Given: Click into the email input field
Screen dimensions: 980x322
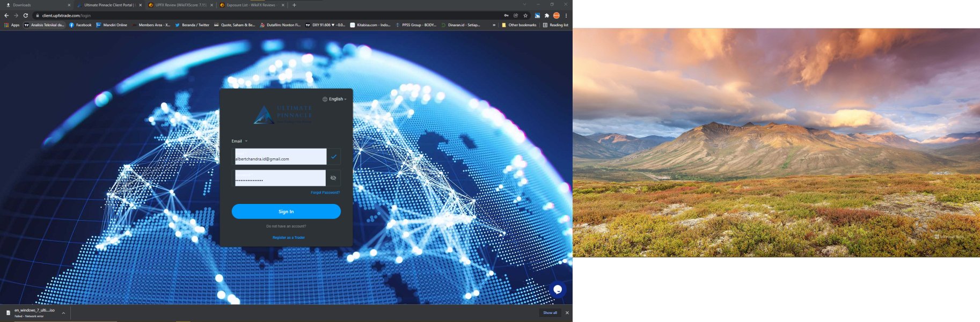Looking at the screenshot, I should tap(280, 157).
